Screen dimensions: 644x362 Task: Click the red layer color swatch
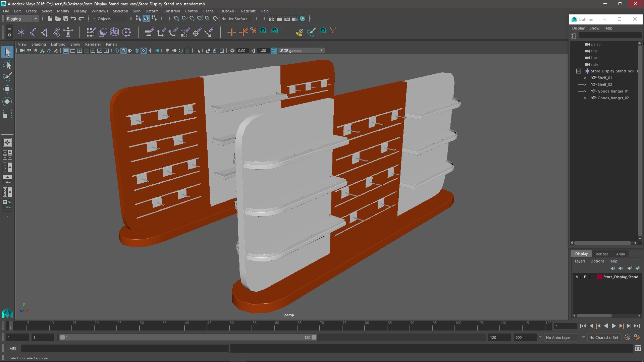pos(600,277)
